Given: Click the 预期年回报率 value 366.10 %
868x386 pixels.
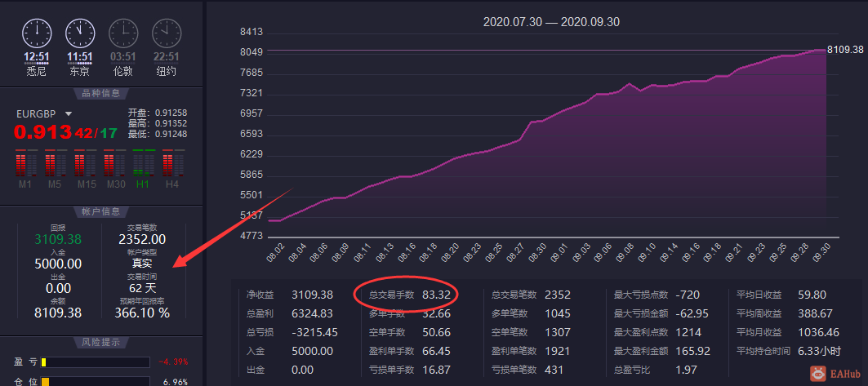Looking at the screenshot, I should click(x=142, y=313).
